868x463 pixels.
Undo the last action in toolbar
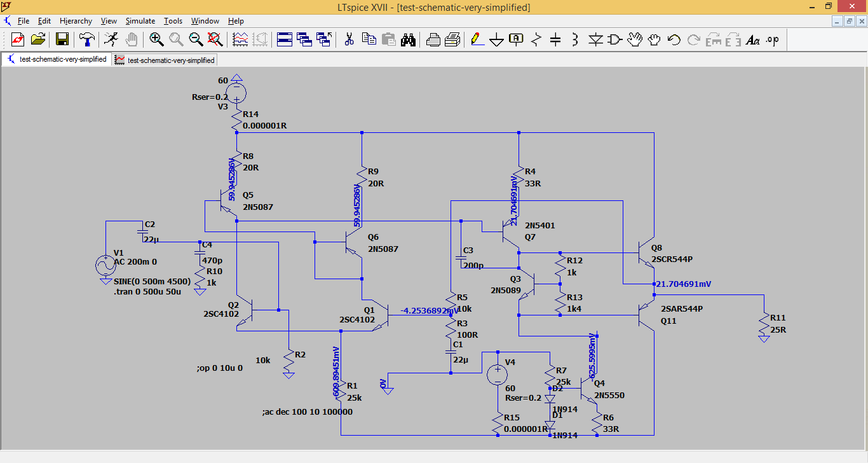[x=674, y=39]
